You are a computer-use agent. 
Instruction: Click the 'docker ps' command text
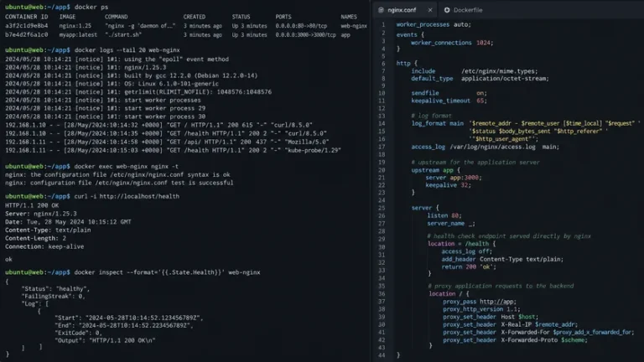pos(91,7)
